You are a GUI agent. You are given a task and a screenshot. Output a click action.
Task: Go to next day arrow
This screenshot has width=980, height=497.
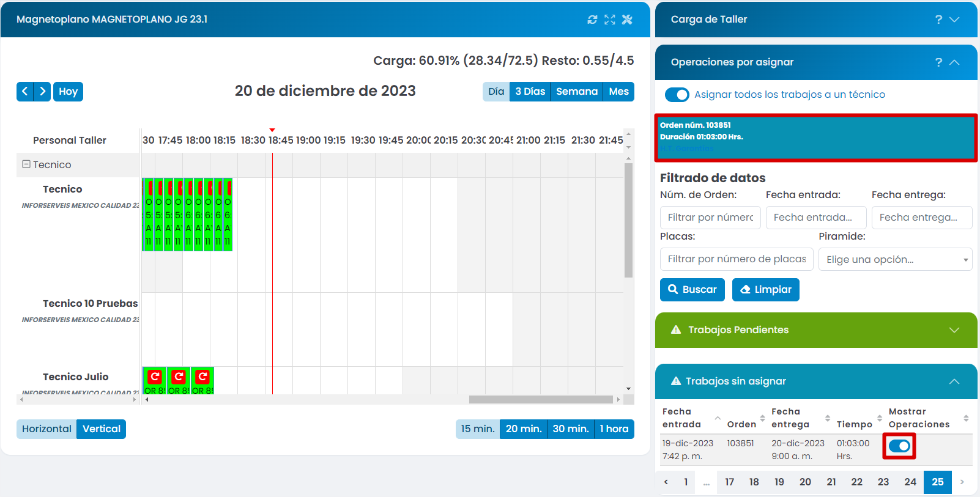[x=42, y=92]
